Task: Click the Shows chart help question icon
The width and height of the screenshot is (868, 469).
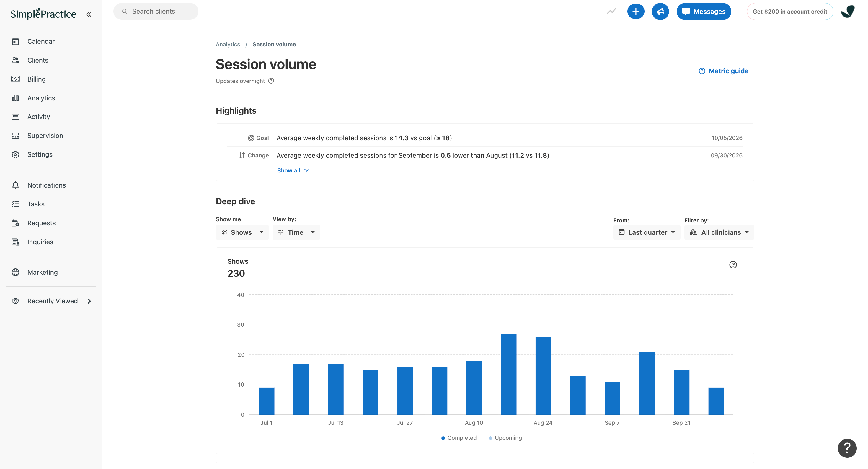Action: pyautogui.click(x=732, y=265)
